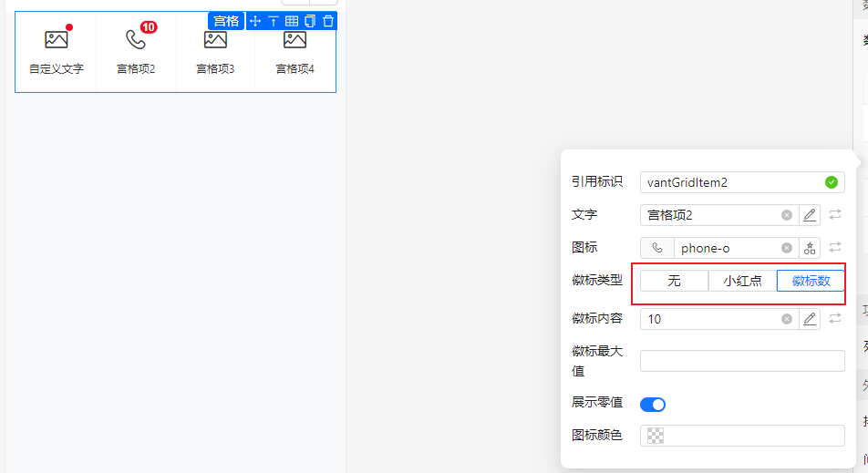Click the green check icon in 引用标识
868x473 pixels.
pos(831,182)
